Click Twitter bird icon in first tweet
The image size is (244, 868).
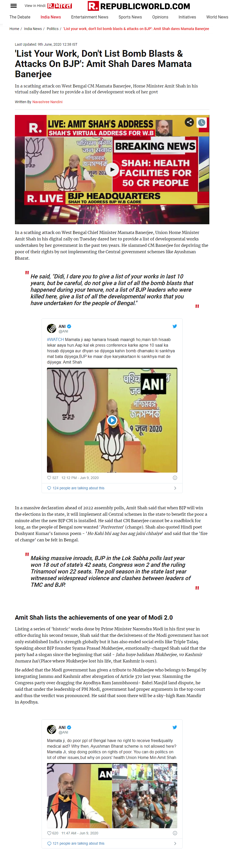174,326
